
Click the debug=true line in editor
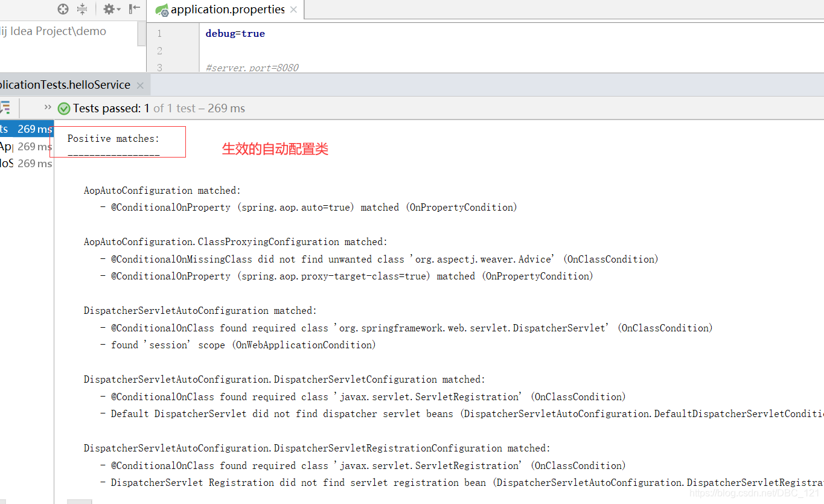(x=235, y=34)
